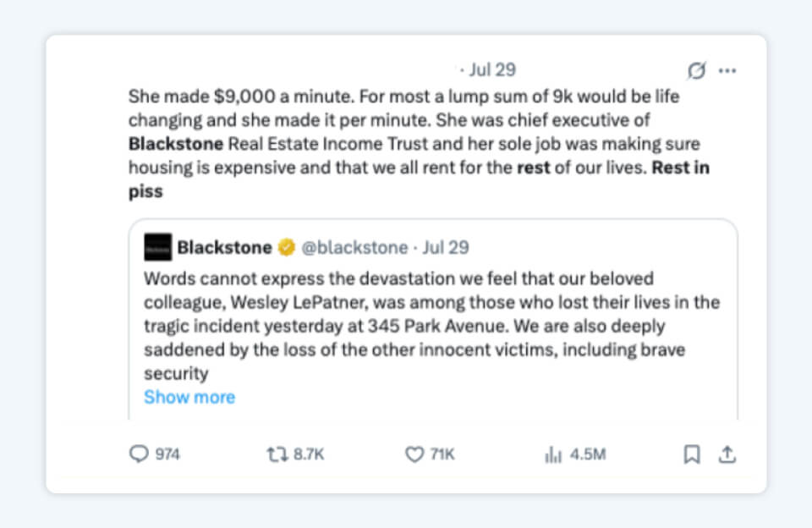Click the @blackstone handle

(354, 248)
